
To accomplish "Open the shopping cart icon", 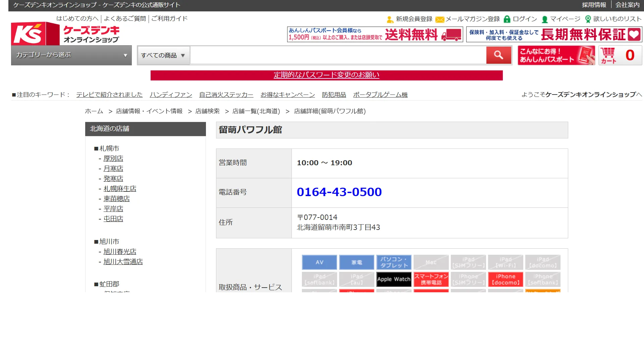I will coord(620,55).
